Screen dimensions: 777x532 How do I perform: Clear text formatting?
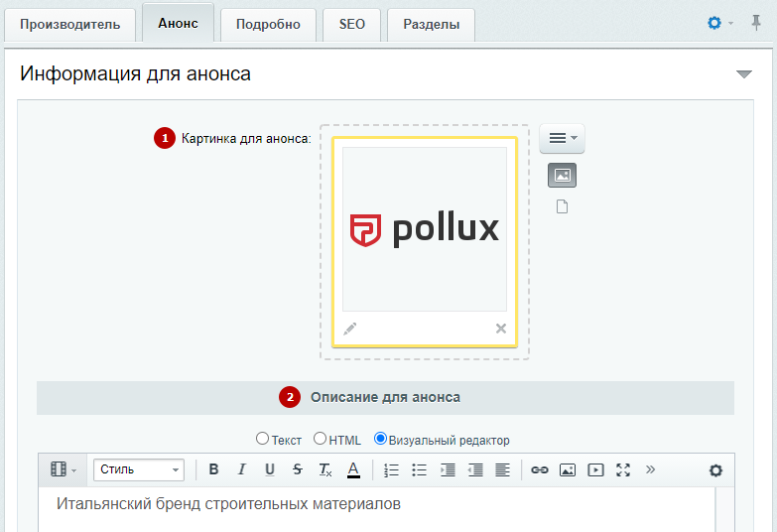pyautogui.click(x=325, y=469)
